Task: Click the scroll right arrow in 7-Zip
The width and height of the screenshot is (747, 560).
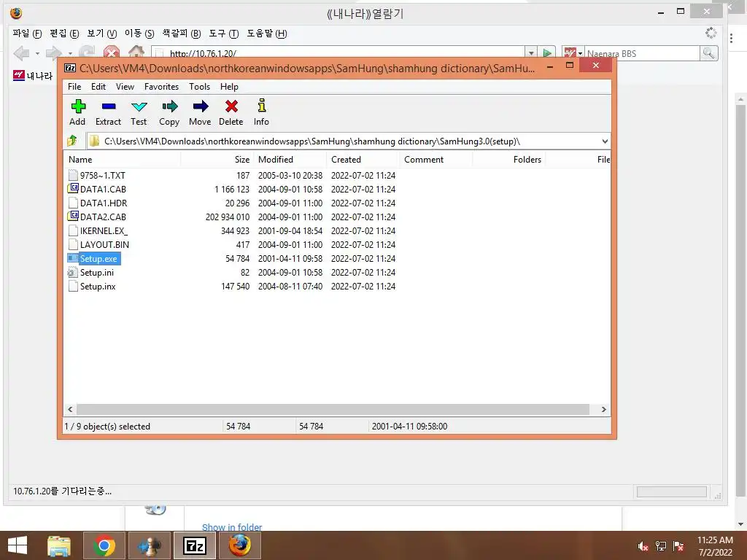Action: coord(603,410)
